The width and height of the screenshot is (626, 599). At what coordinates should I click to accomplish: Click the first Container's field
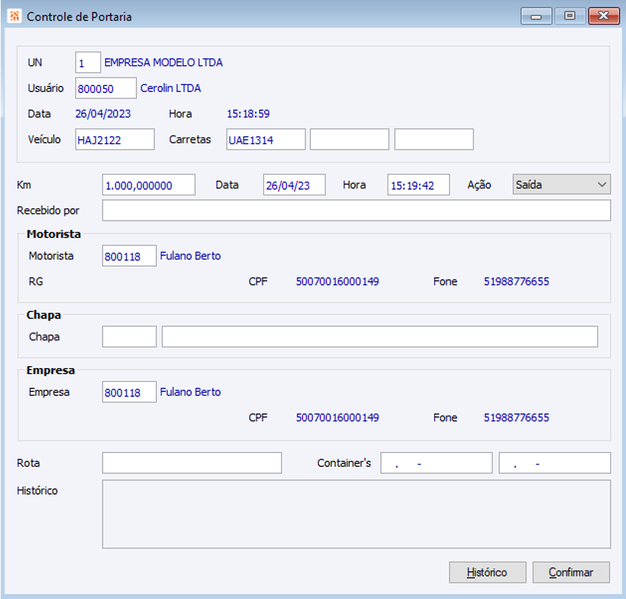click(x=436, y=463)
